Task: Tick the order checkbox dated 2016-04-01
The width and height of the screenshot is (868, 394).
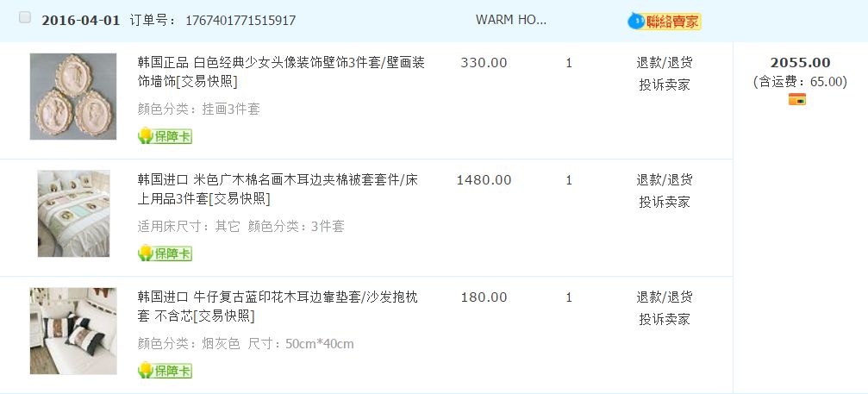Action: pos(25,18)
